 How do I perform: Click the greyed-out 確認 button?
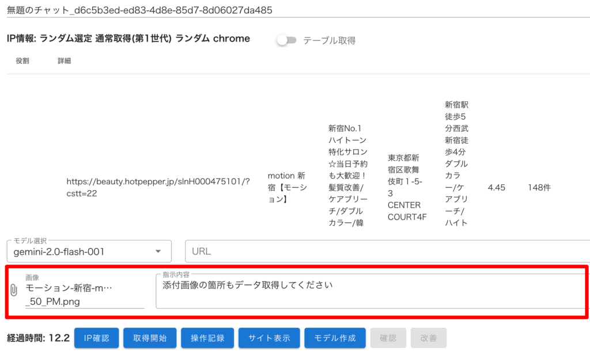pos(389,338)
